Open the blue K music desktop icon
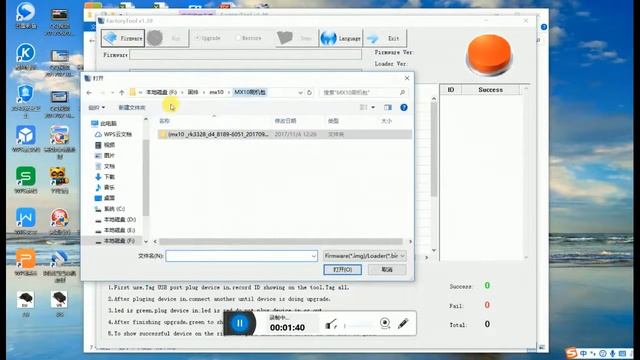Viewport: 640px width, 360px height. coord(26,53)
